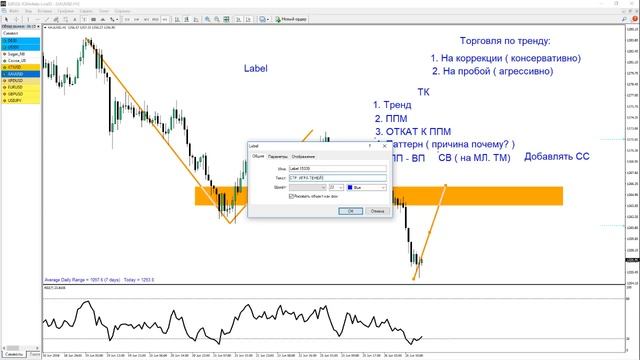Open the Файл menu
This screenshot has height=360, width=640.
13,11
